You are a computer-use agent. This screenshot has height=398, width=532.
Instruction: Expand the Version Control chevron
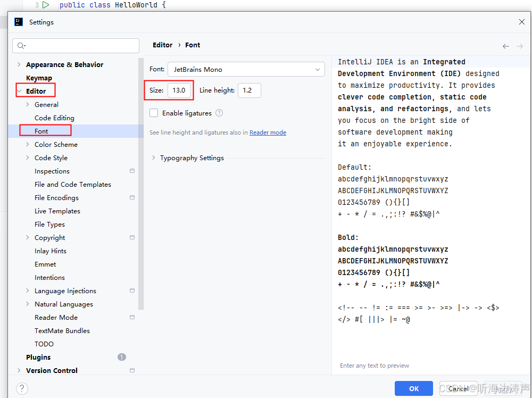click(19, 370)
